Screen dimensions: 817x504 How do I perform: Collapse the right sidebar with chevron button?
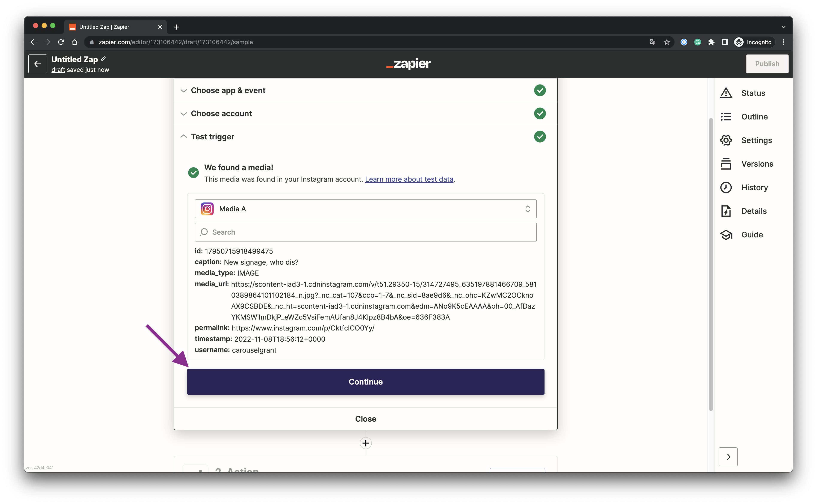click(728, 457)
